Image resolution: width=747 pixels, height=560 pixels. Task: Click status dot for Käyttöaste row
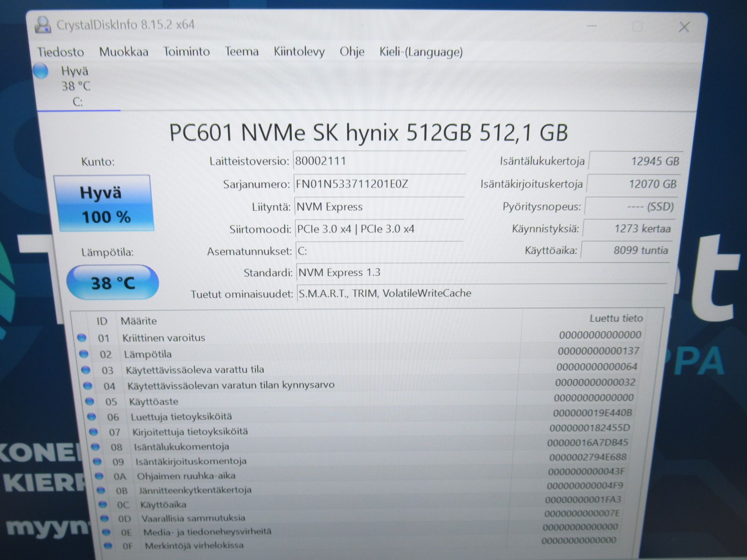pos(89,401)
